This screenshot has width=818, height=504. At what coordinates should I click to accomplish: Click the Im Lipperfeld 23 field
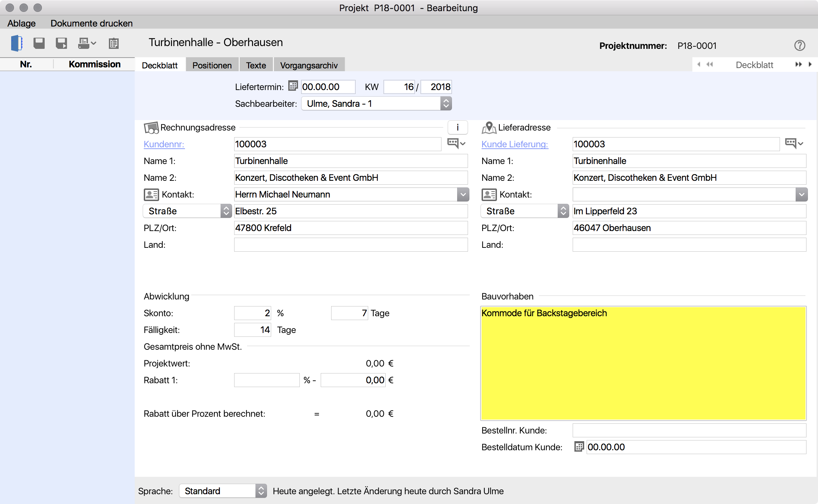click(689, 211)
